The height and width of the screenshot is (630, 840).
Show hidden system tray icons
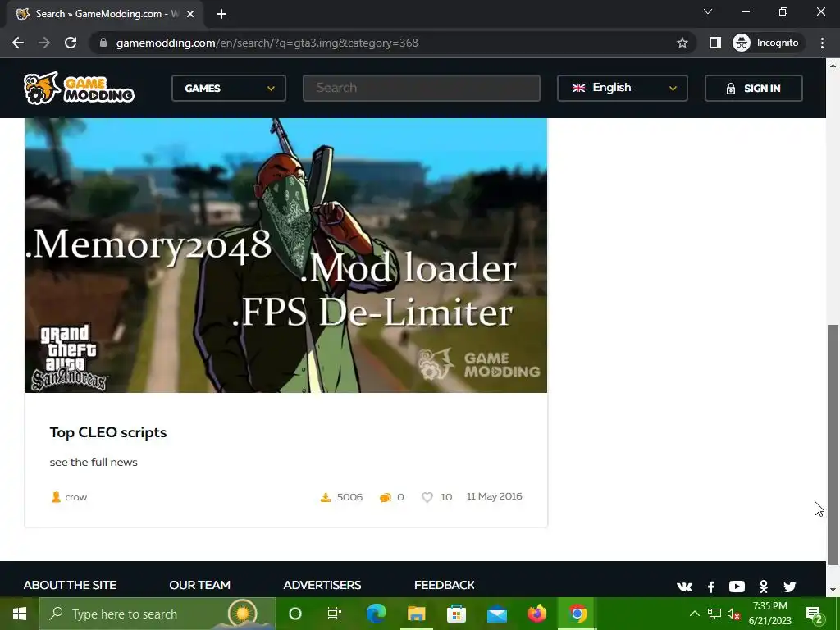(694, 614)
